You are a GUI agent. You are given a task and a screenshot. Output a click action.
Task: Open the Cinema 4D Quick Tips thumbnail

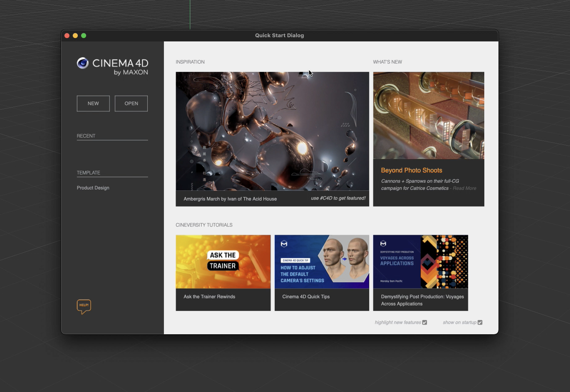point(322,262)
